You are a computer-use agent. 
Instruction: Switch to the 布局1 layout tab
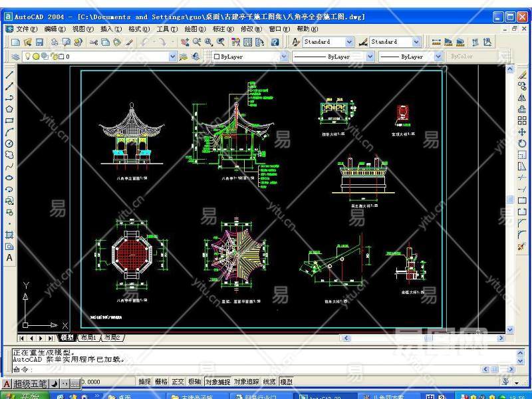tap(88, 338)
